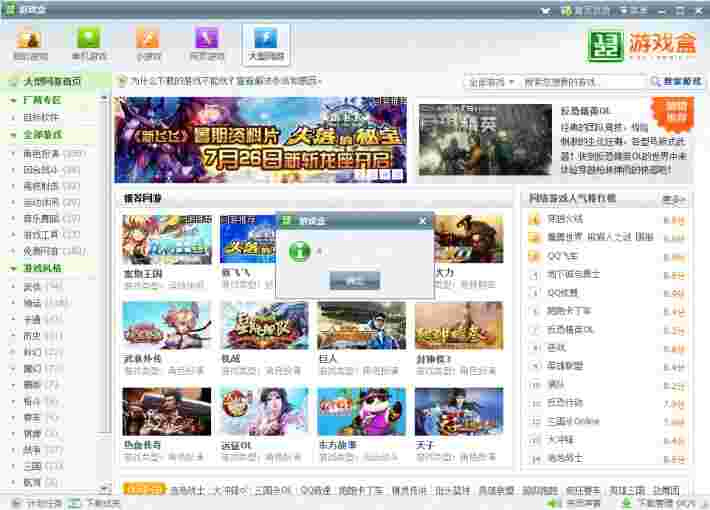The width and height of the screenshot is (710, 510).
Task: Click the search games button
Action: coord(676,82)
